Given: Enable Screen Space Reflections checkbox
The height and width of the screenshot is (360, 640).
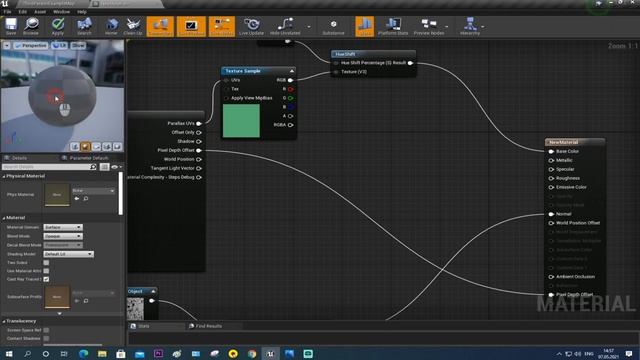Looking at the screenshot, I should (x=46, y=330).
